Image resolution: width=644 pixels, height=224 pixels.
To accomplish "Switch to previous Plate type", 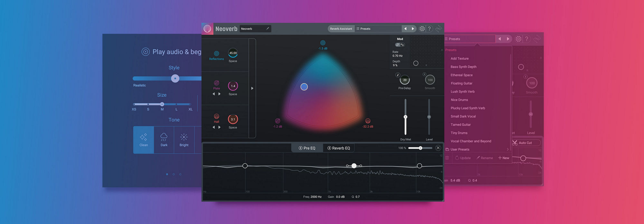I will point(213,94).
